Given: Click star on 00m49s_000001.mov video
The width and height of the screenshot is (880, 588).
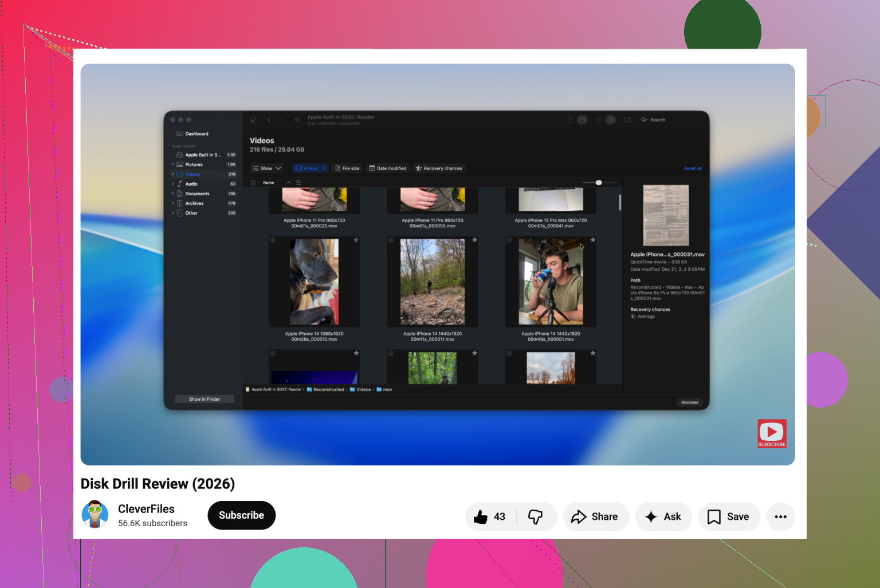Looking at the screenshot, I should (x=593, y=240).
